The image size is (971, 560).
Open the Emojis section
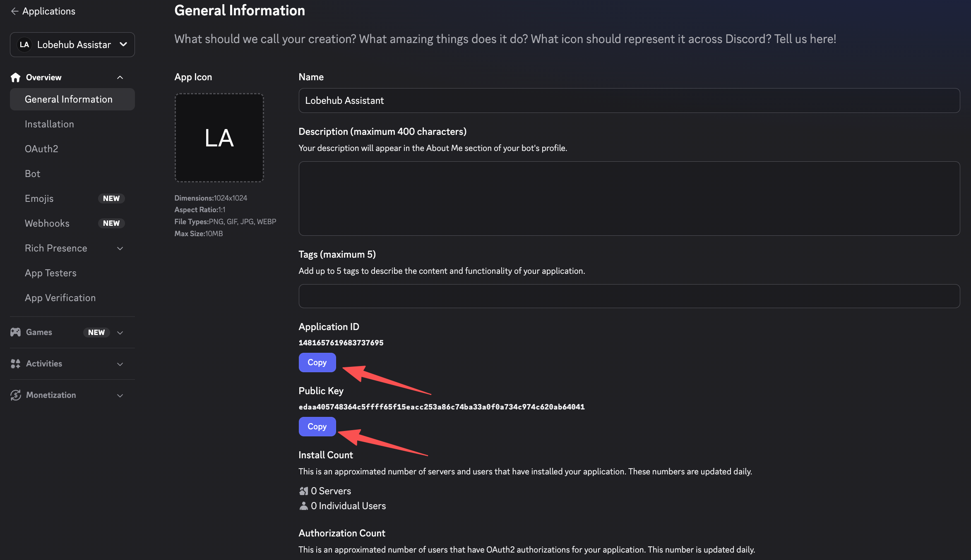click(x=39, y=199)
